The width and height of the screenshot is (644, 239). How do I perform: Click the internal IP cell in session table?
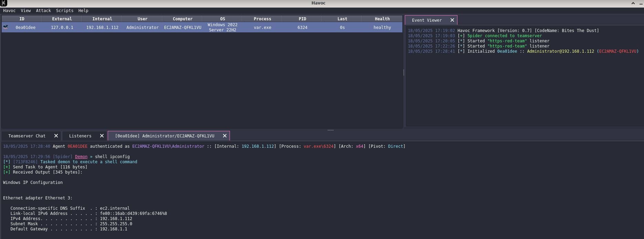pyautogui.click(x=102, y=28)
